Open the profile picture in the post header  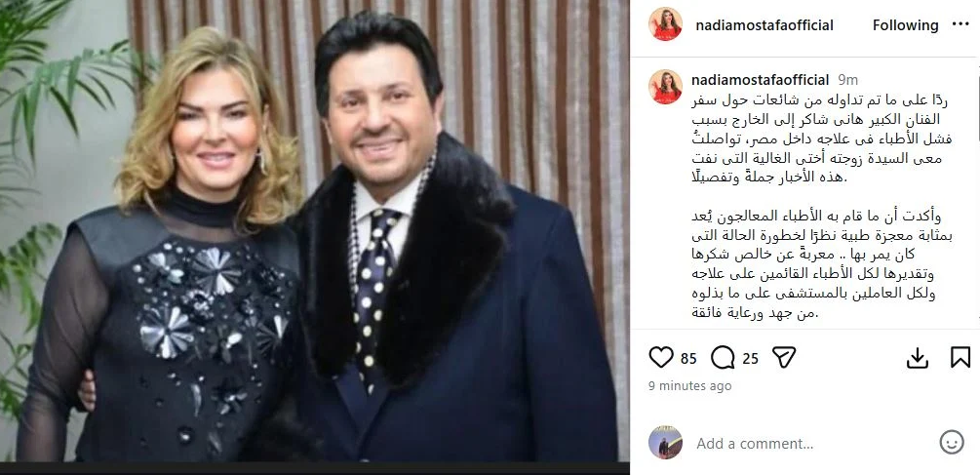click(x=665, y=24)
